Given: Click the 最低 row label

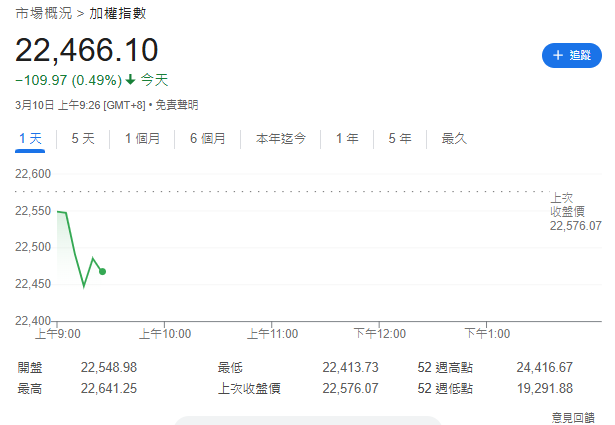Looking at the screenshot, I should tap(230, 367).
